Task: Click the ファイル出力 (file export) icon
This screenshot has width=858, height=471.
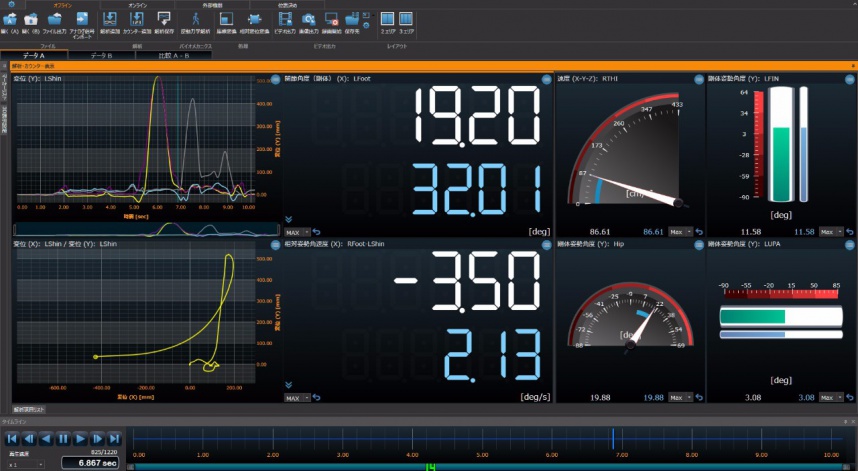Action: (x=55, y=21)
